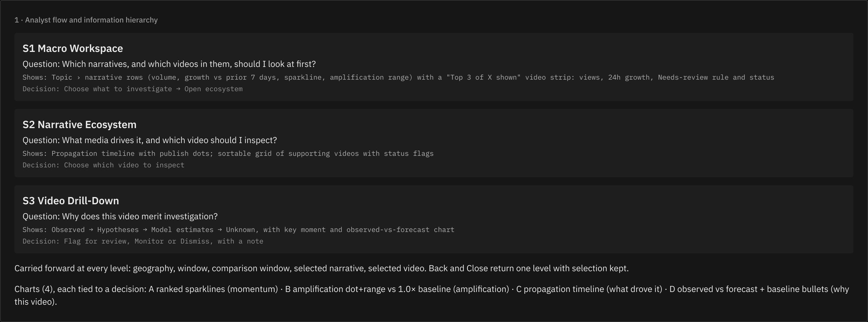Click the text "this video)." at the paragraph end

pos(36,302)
